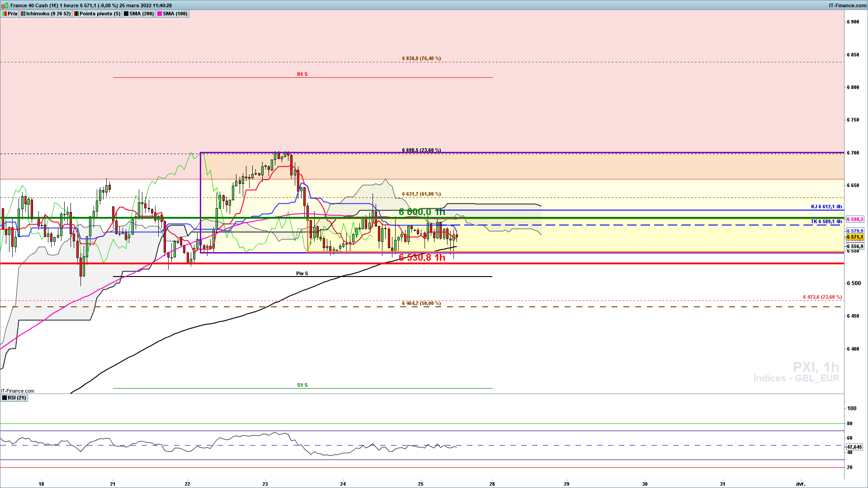Image resolution: width=868 pixels, height=488 pixels.
Task: Click the RSI value tag 47,645
Action: click(x=854, y=447)
